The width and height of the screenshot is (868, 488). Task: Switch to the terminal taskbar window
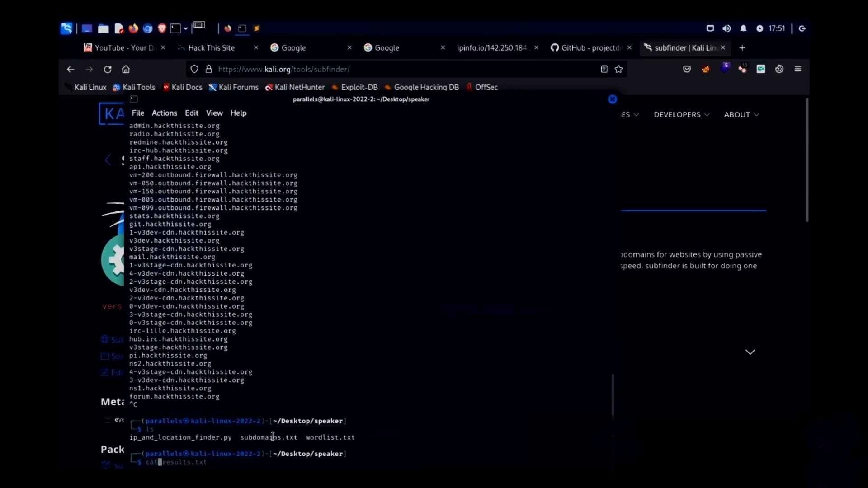pyautogui.click(x=242, y=29)
